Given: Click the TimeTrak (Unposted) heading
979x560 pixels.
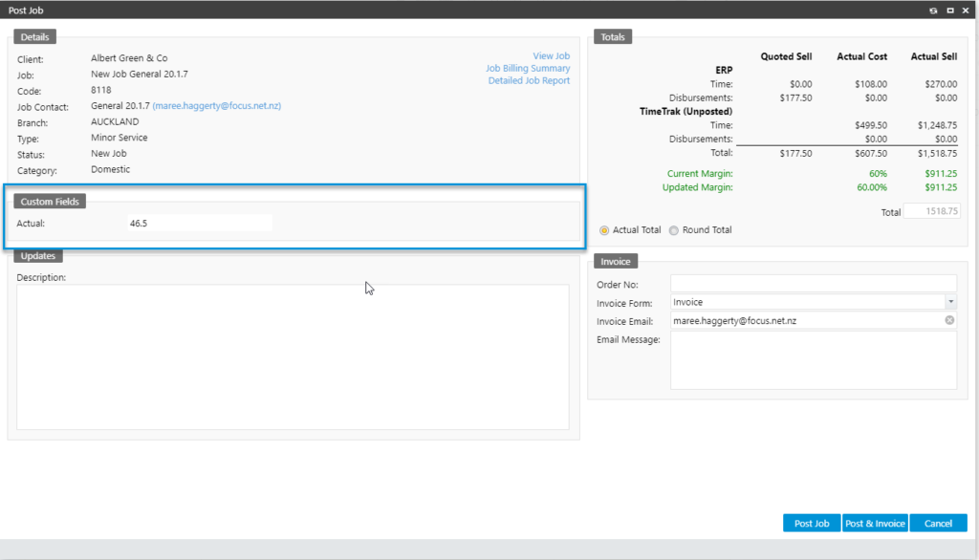Looking at the screenshot, I should (685, 111).
